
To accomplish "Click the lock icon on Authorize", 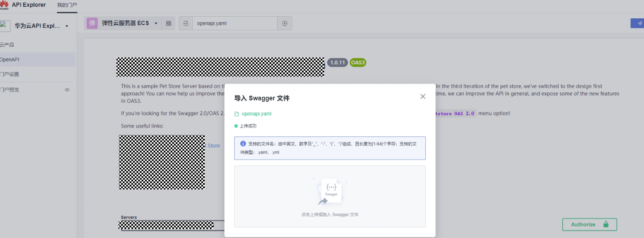I will pyautogui.click(x=606, y=224).
